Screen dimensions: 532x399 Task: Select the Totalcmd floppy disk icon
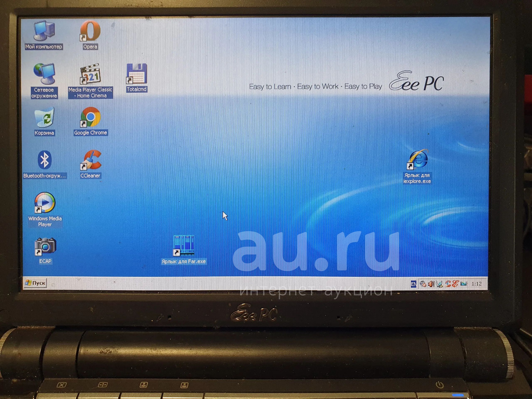(137, 74)
